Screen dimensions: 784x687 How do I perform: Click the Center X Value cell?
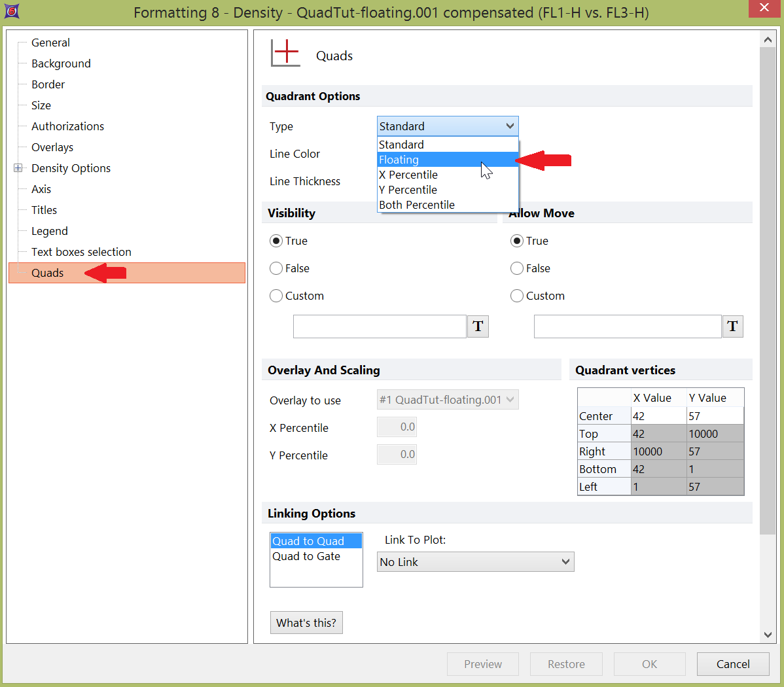click(658, 416)
